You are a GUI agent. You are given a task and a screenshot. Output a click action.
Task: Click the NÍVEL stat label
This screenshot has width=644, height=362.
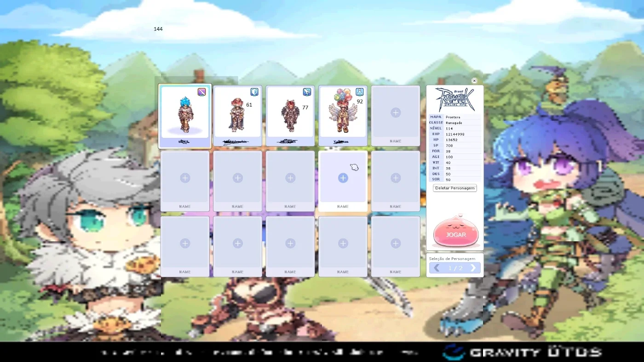point(436,129)
